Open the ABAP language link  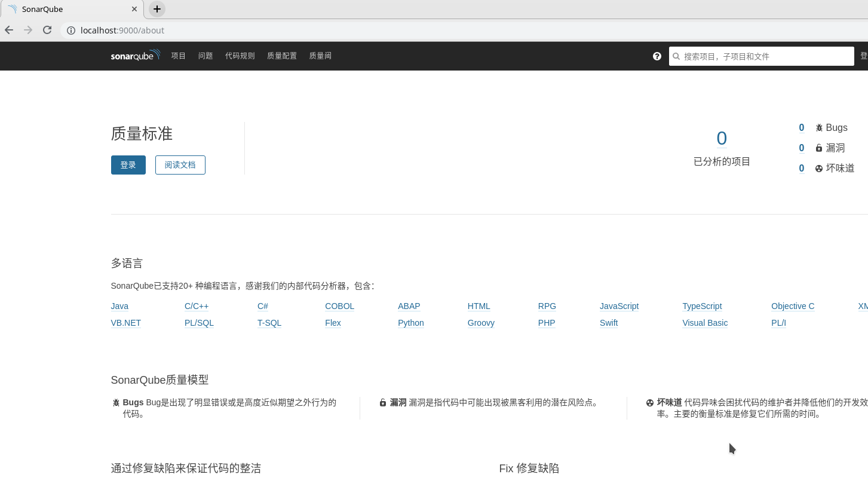409,306
